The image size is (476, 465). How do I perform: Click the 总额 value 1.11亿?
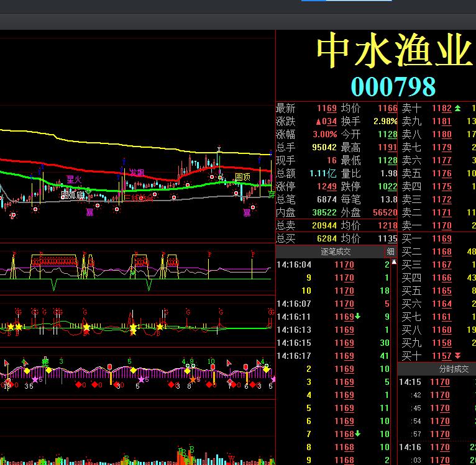coord(323,173)
